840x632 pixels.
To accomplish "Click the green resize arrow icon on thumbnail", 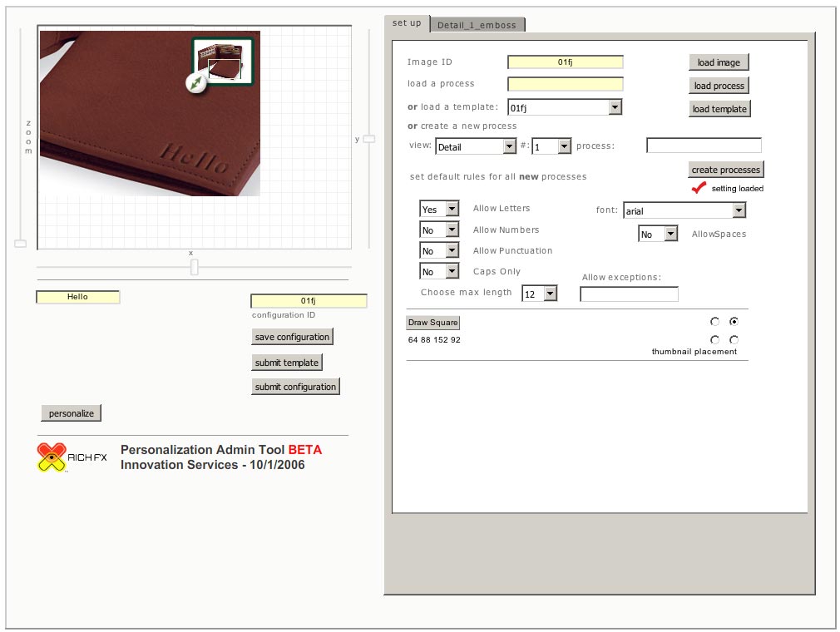I will click(x=196, y=83).
